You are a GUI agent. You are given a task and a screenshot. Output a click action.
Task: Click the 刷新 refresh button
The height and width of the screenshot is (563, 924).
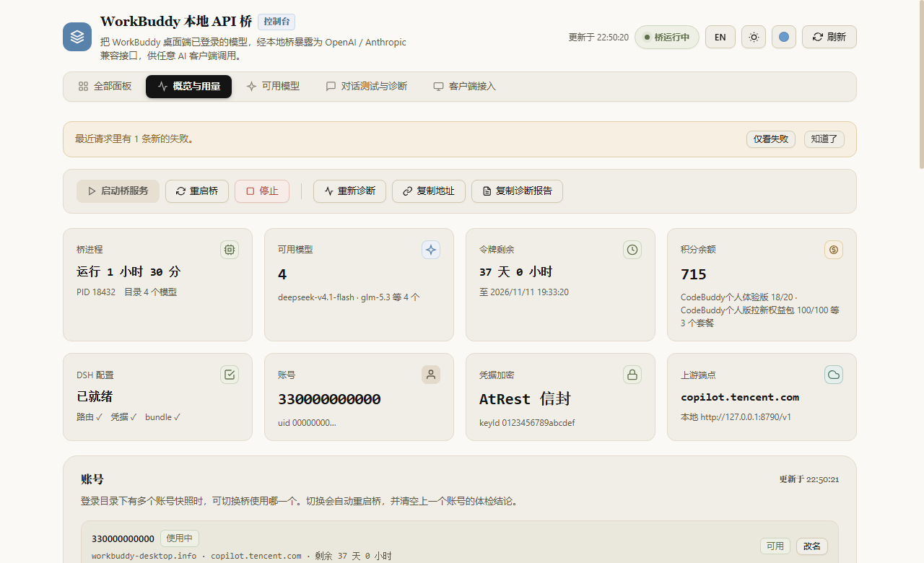click(829, 37)
